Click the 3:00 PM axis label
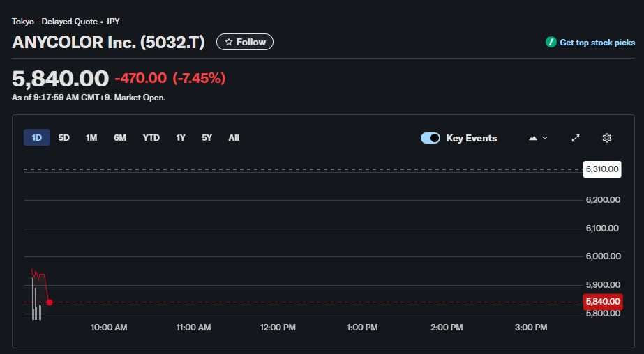 click(531, 328)
